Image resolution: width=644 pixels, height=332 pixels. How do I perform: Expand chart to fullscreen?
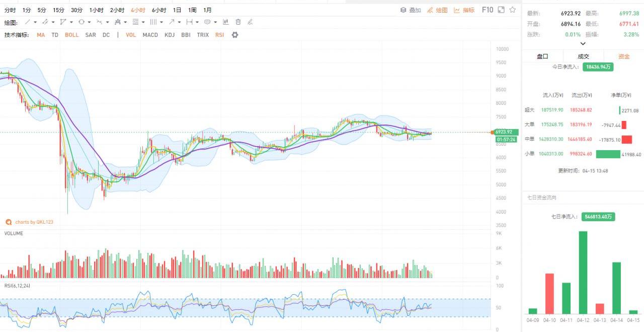(501, 10)
